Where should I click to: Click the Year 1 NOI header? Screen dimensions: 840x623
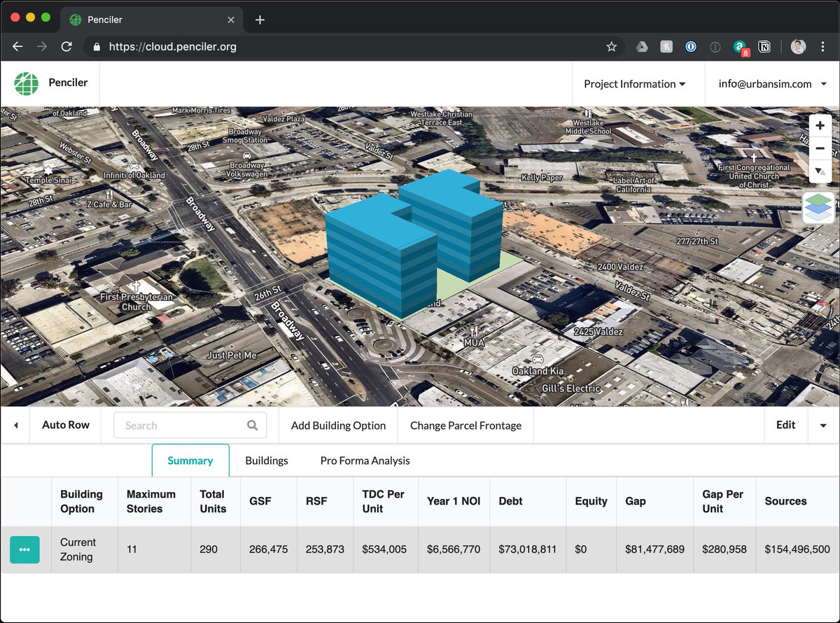[454, 501]
